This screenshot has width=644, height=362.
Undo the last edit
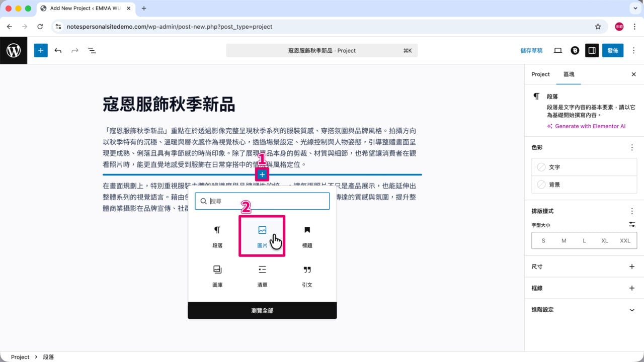tap(58, 50)
